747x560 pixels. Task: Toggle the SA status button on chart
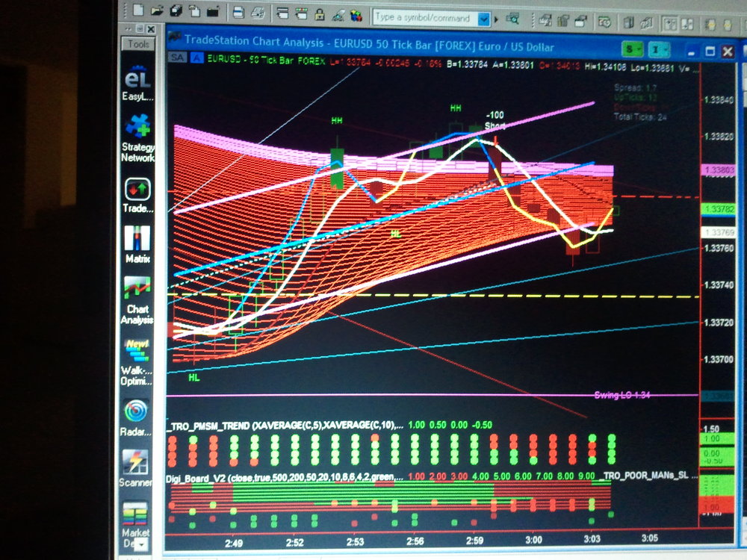[177, 57]
